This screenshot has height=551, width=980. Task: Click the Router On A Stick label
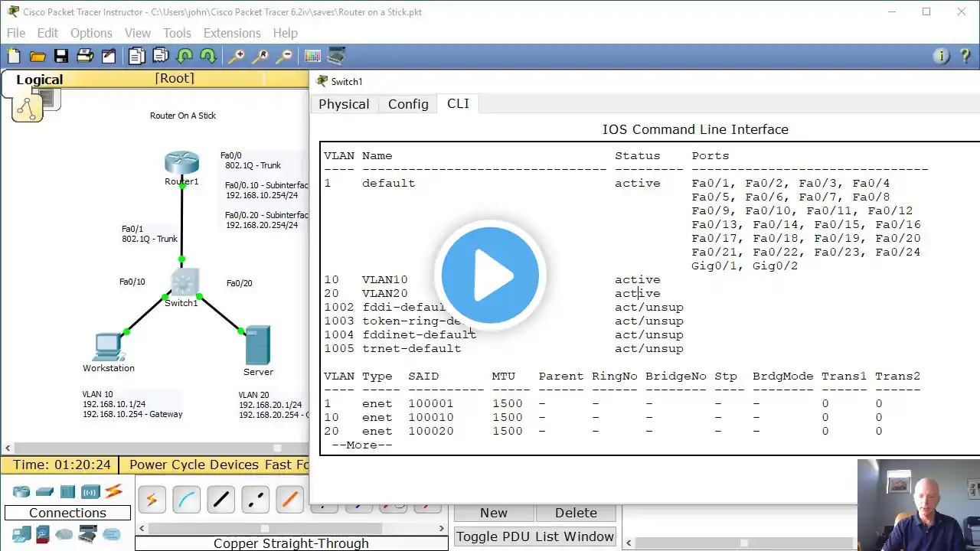(x=183, y=116)
